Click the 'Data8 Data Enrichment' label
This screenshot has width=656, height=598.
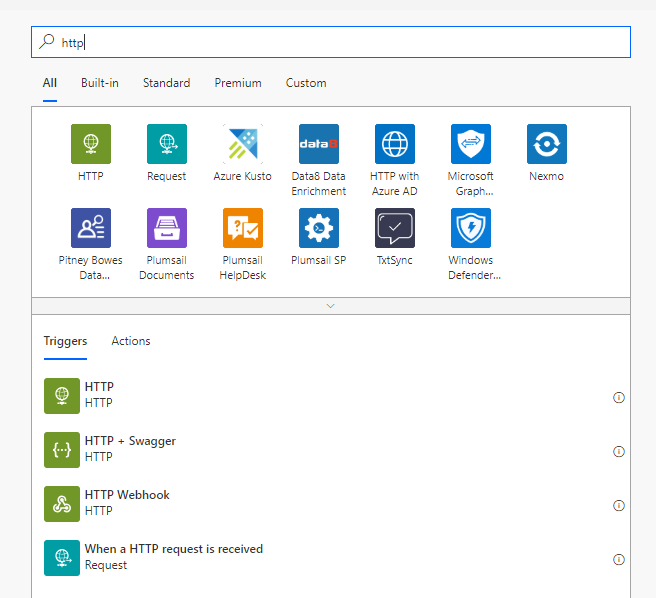coord(319,184)
